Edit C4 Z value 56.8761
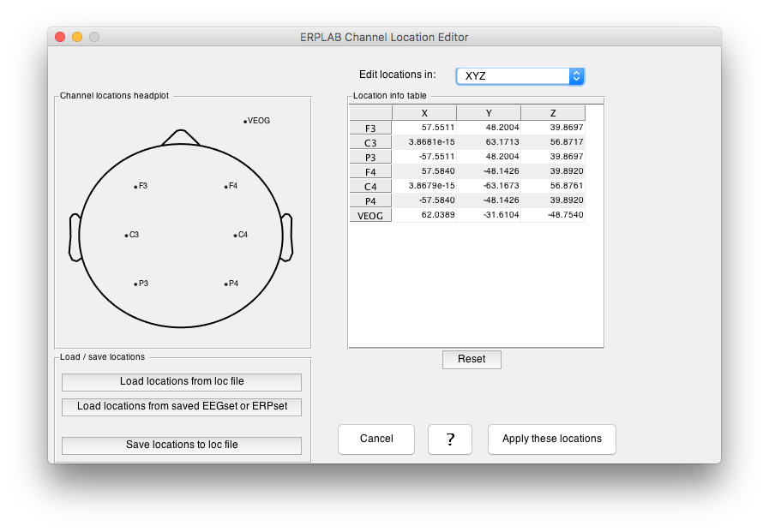 coord(553,186)
